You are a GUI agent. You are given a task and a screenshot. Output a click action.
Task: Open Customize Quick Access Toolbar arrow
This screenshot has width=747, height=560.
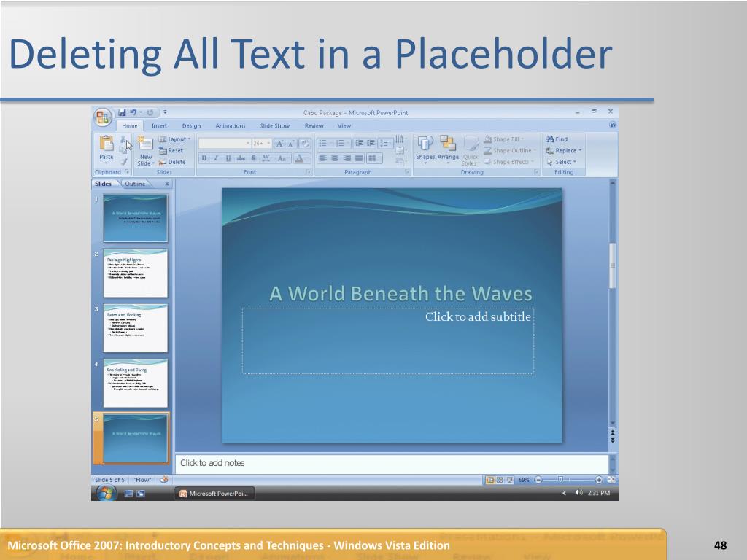[x=165, y=112]
